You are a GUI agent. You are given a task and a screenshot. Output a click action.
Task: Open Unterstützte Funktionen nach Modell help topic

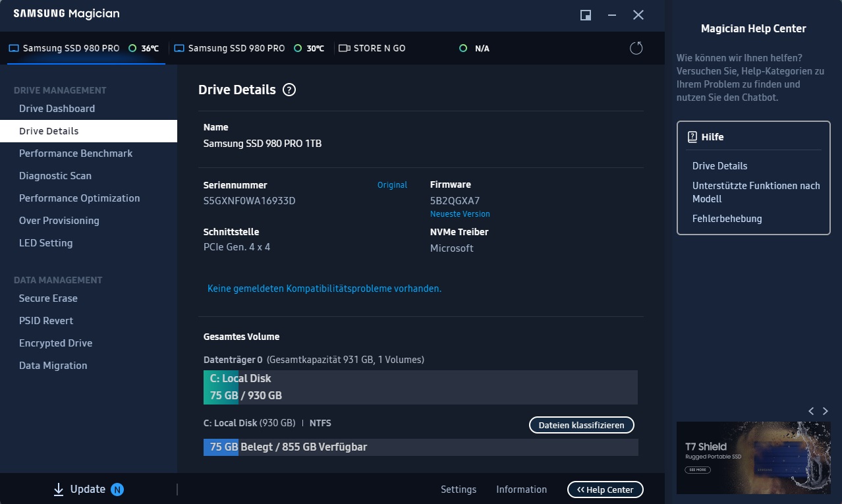click(756, 192)
